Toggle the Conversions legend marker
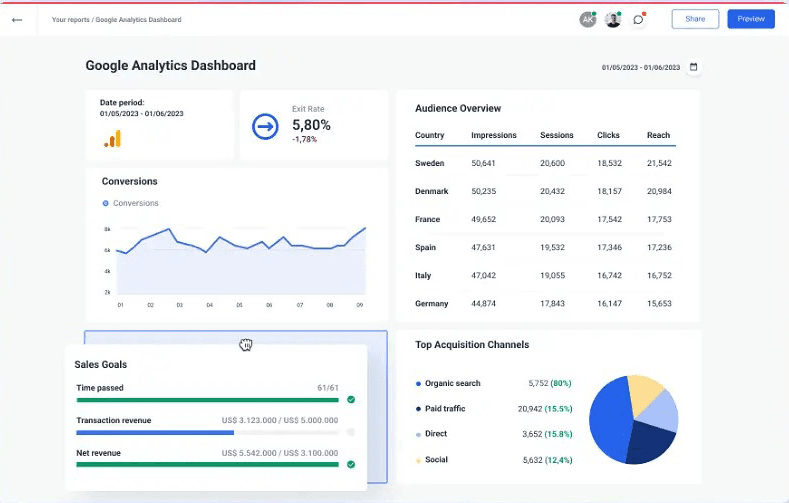 (x=106, y=203)
